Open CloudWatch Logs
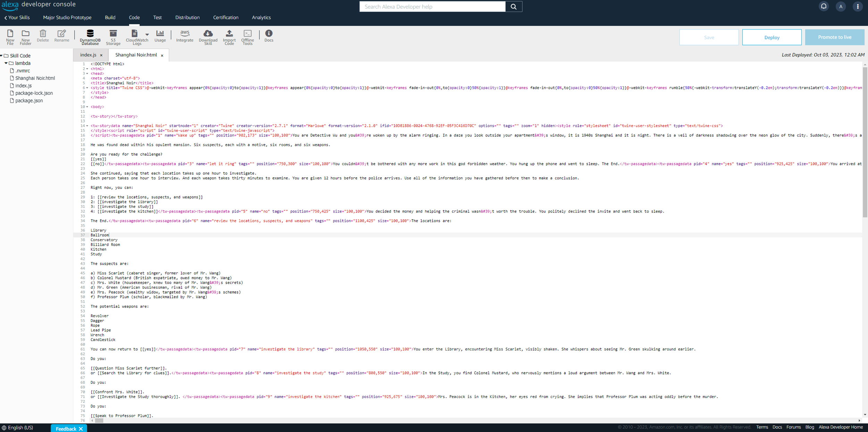The height and width of the screenshot is (432, 868). pos(137,37)
